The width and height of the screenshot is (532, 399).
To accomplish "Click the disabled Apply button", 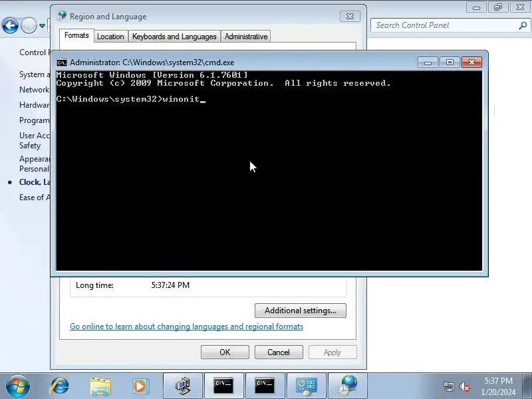I will 332,352.
